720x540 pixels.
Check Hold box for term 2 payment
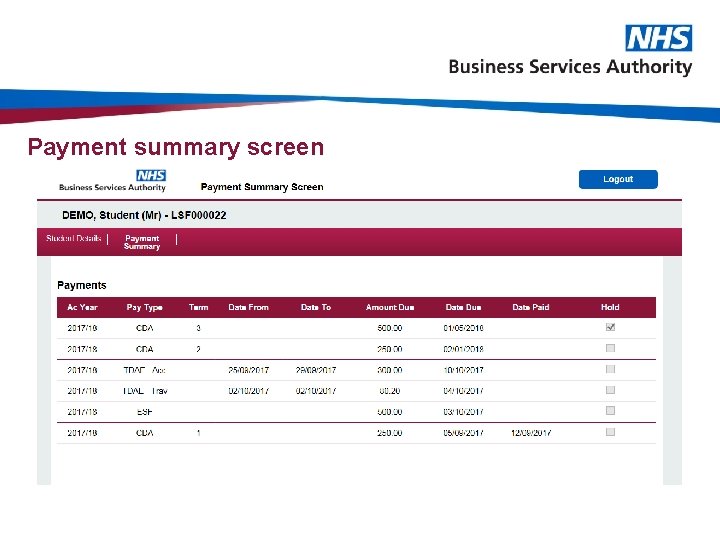pyautogui.click(x=610, y=348)
